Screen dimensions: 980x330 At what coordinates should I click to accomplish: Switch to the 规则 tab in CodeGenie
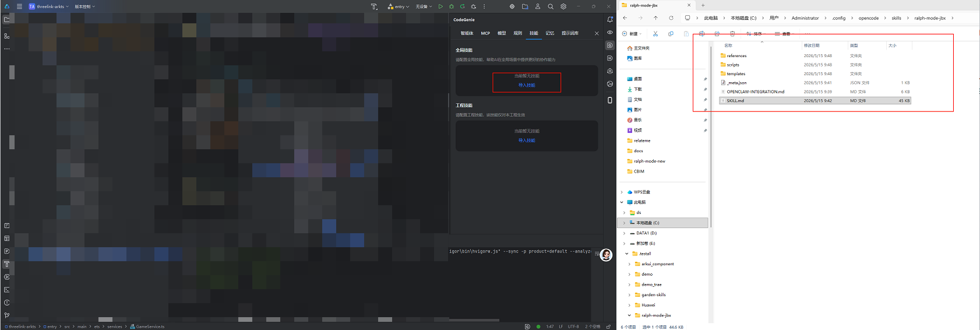coord(517,33)
